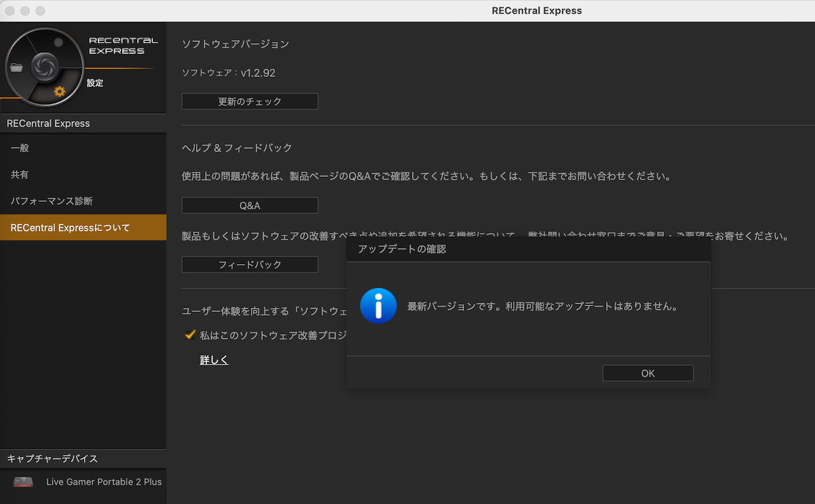The height and width of the screenshot is (504, 815).
Task: Click the record dot on the dial
Action: pos(59,43)
